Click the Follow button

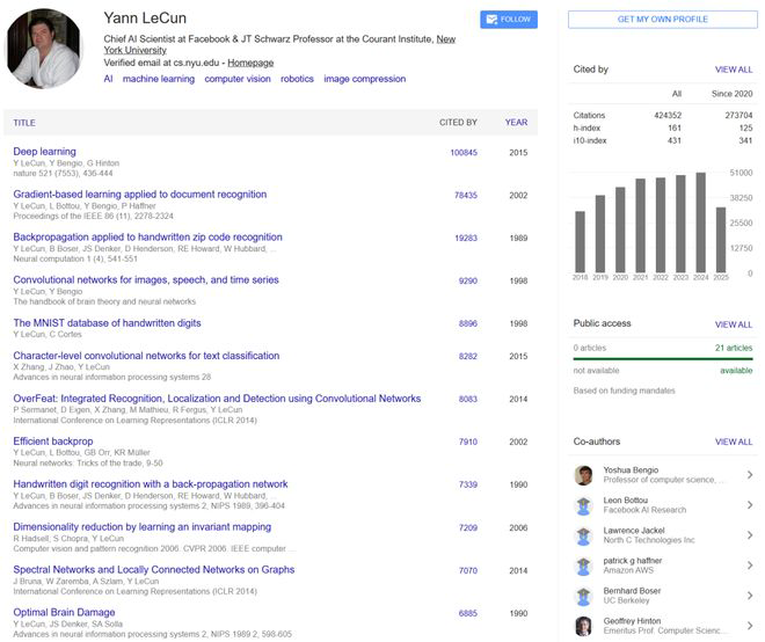[x=508, y=20]
